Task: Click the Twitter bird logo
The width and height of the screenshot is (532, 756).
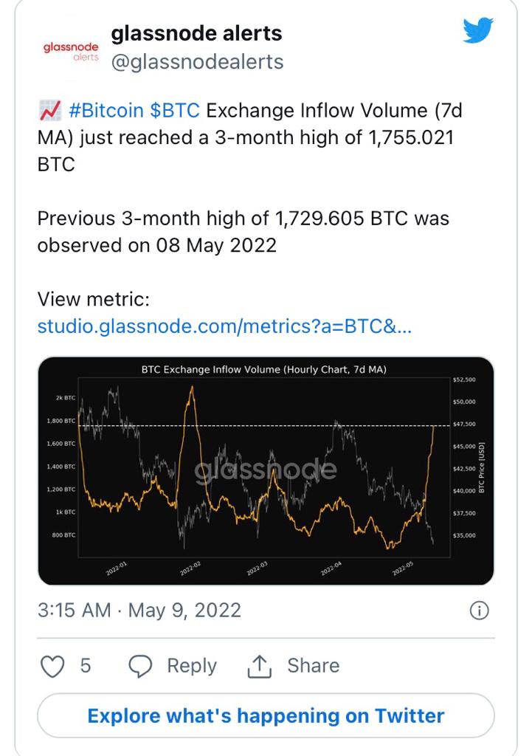Action: point(477,31)
